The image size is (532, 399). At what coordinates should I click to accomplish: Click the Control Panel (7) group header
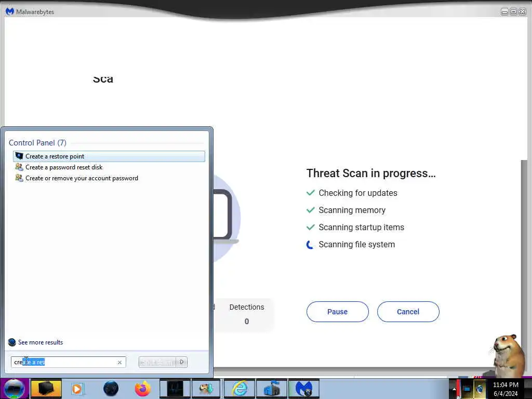(x=37, y=143)
